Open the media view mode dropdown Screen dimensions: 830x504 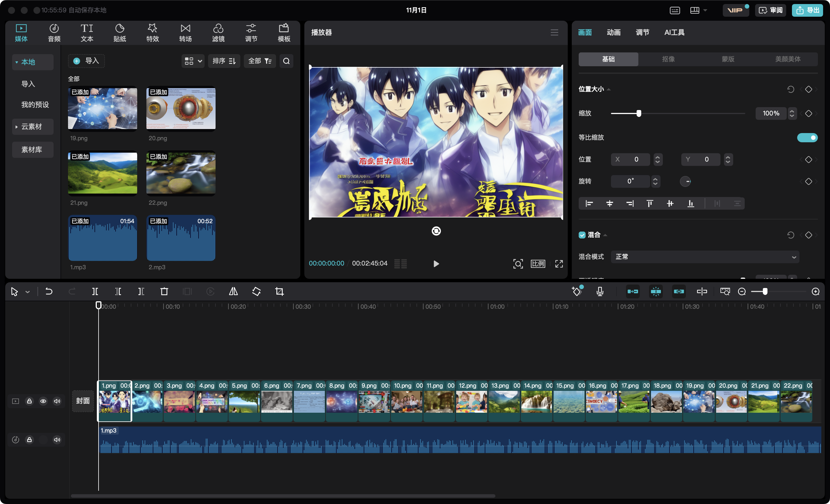coord(193,61)
